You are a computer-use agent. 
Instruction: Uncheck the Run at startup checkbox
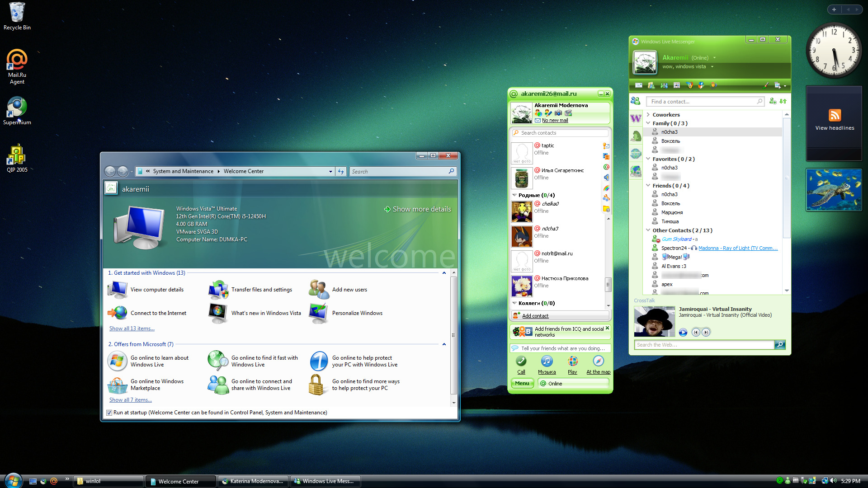pyautogui.click(x=109, y=413)
